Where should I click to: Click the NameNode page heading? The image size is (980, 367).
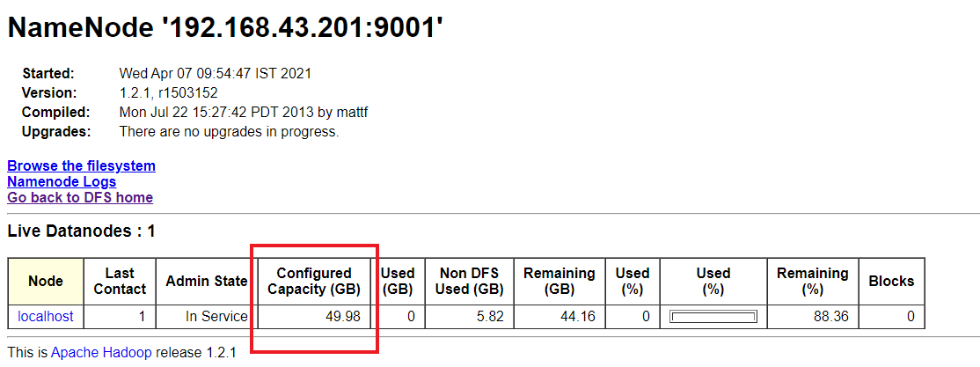224,27
